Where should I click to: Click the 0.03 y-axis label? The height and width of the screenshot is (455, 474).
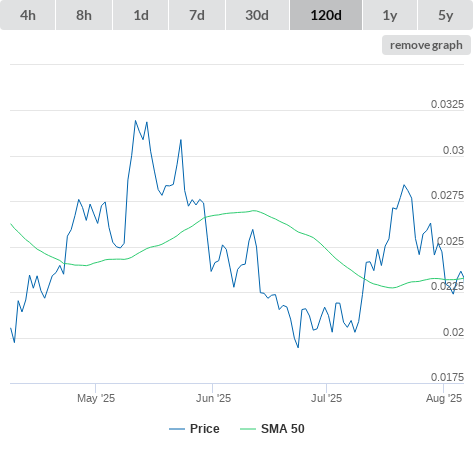click(x=453, y=150)
